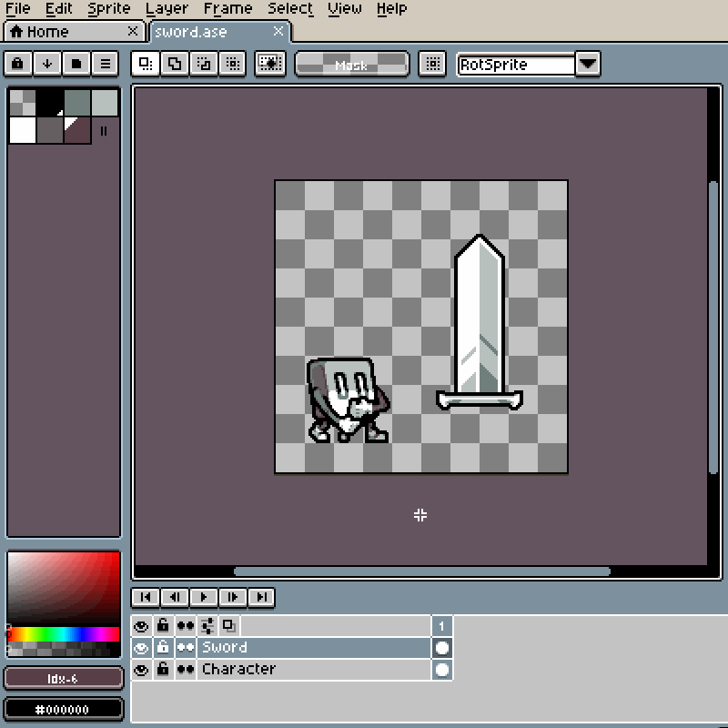Click the #000000 background color button

[64, 709]
